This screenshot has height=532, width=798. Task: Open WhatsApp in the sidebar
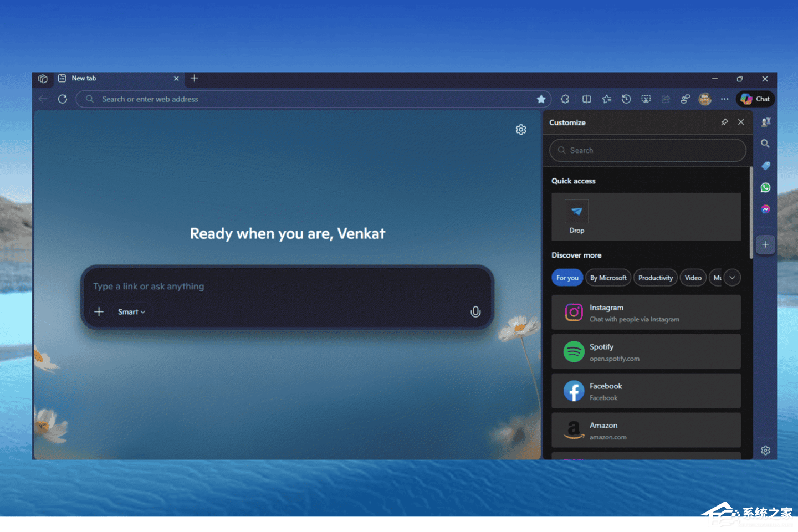[x=765, y=188]
